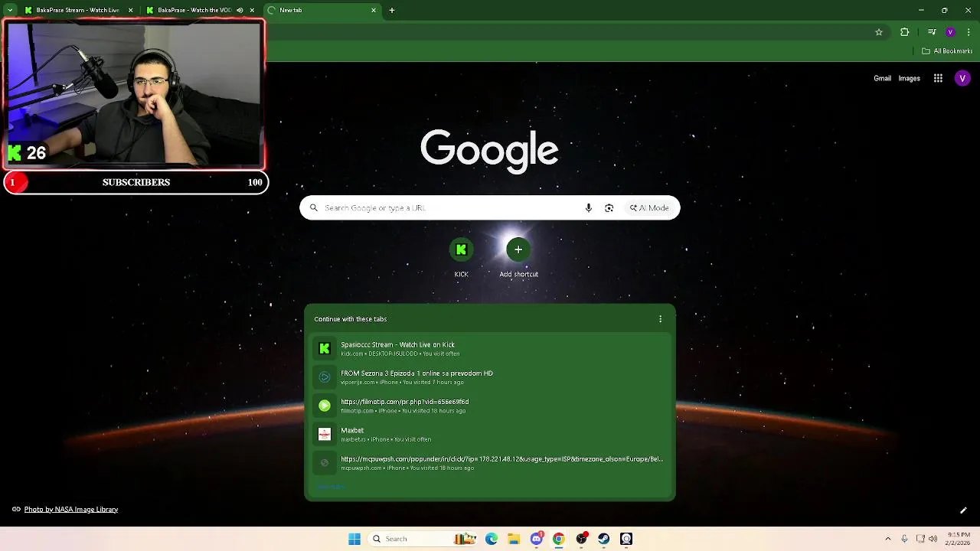
Task: Open volume control tray icon
Action: (x=933, y=539)
